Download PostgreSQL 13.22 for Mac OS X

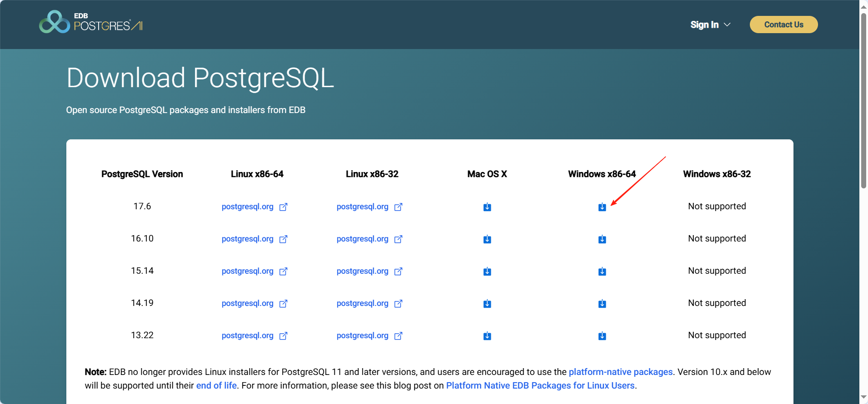point(487,336)
